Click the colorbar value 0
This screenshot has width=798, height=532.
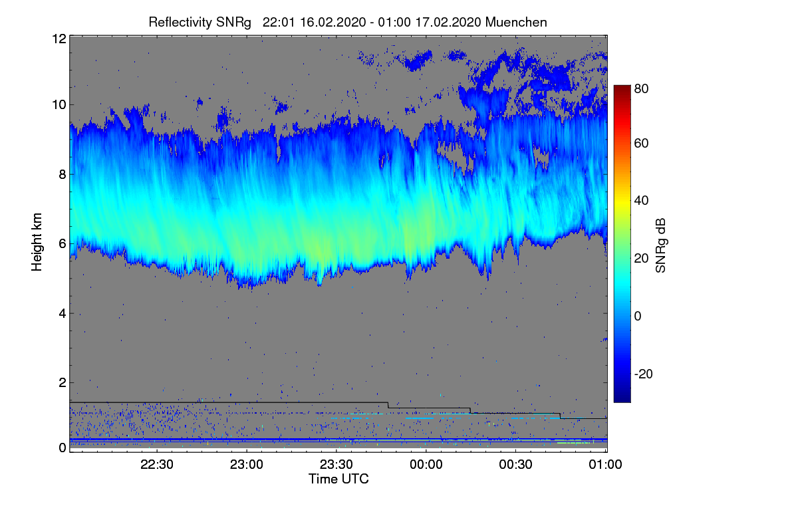point(638,316)
